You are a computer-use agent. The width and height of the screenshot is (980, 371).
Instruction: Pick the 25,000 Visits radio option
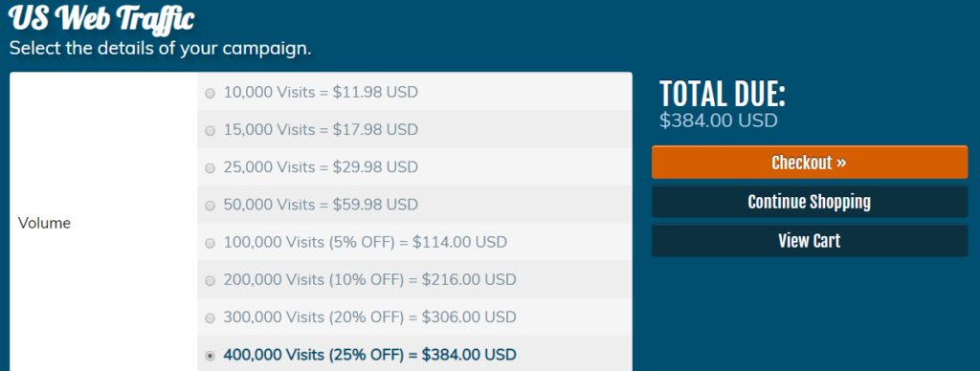tap(210, 168)
